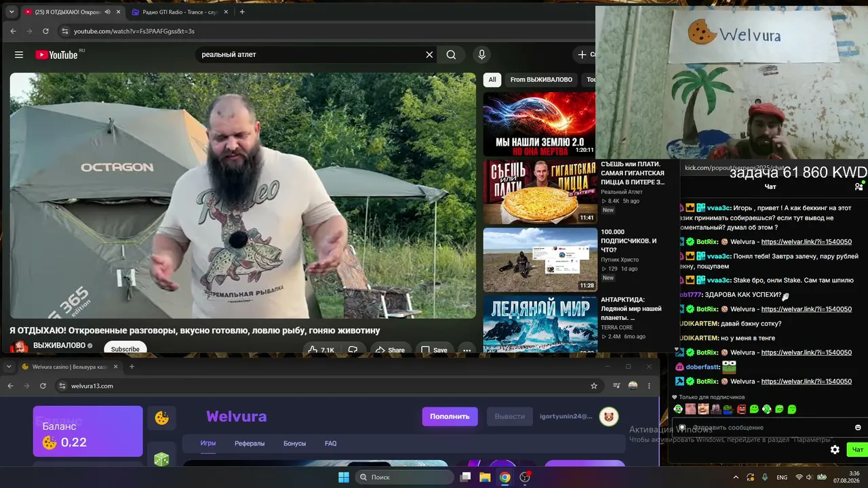Open the FAQ tab on Welvura
This screenshot has width=868, height=488.
tap(330, 443)
